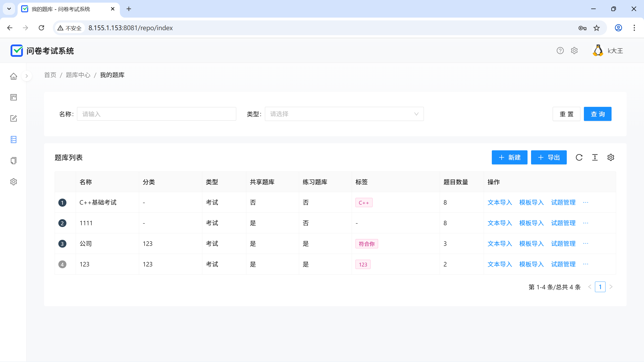Refresh the question bank table

[x=579, y=157]
